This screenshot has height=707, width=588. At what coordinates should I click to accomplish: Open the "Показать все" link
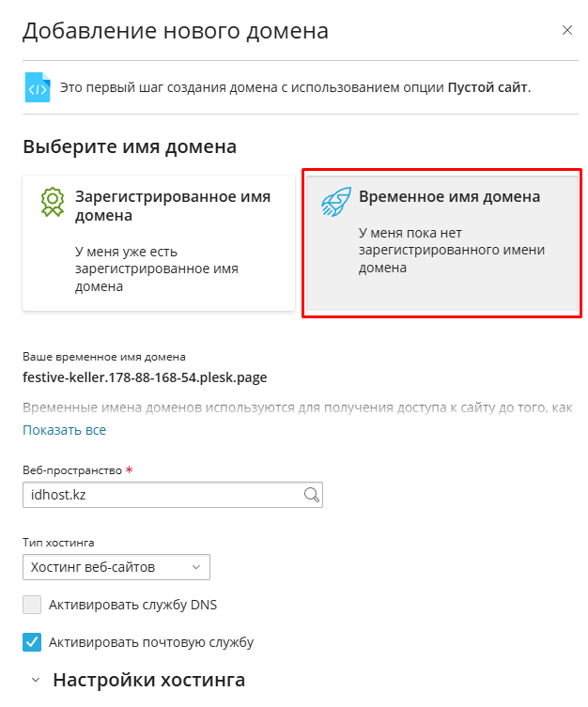point(64,430)
